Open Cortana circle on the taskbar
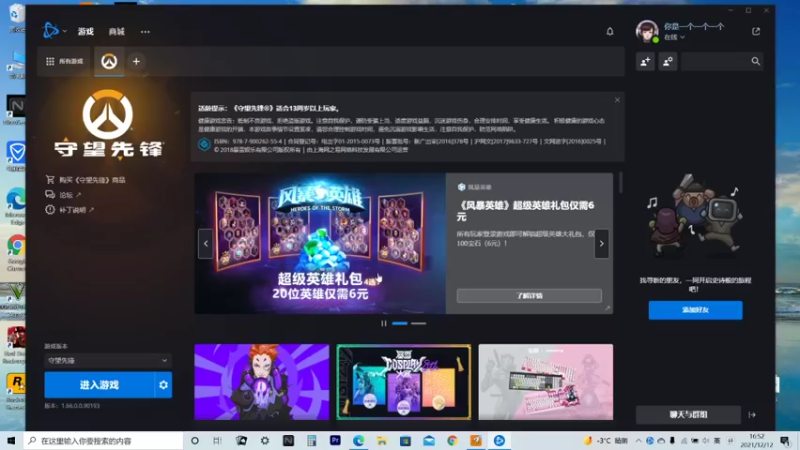Image resolution: width=800 pixels, height=450 pixels. click(194, 441)
